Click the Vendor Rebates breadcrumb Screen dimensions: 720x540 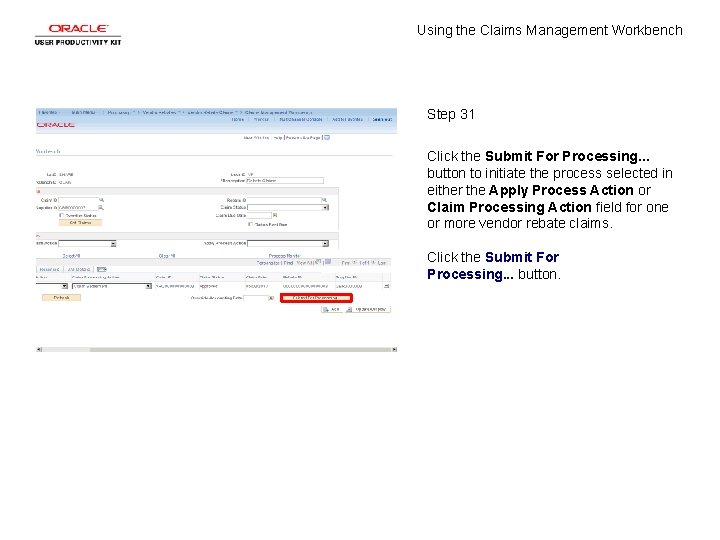tap(159, 112)
